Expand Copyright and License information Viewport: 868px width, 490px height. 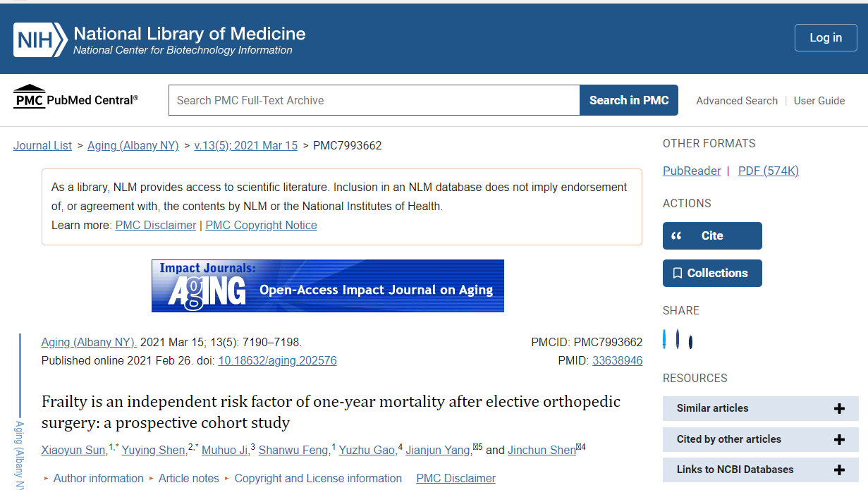pyautogui.click(x=318, y=478)
